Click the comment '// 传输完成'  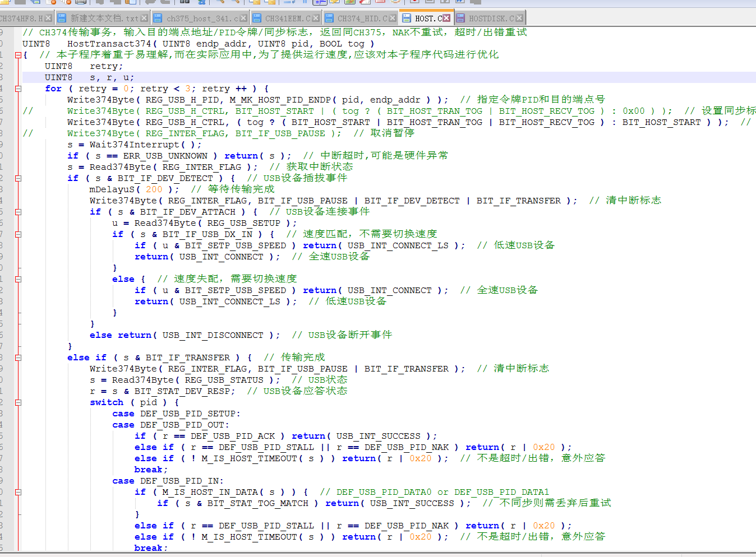click(x=294, y=358)
